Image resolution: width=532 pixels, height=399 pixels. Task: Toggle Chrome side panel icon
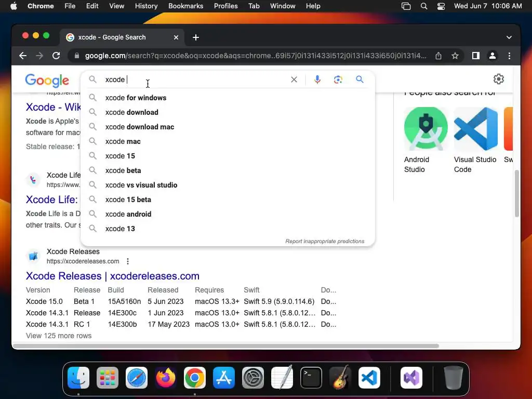tap(476, 56)
